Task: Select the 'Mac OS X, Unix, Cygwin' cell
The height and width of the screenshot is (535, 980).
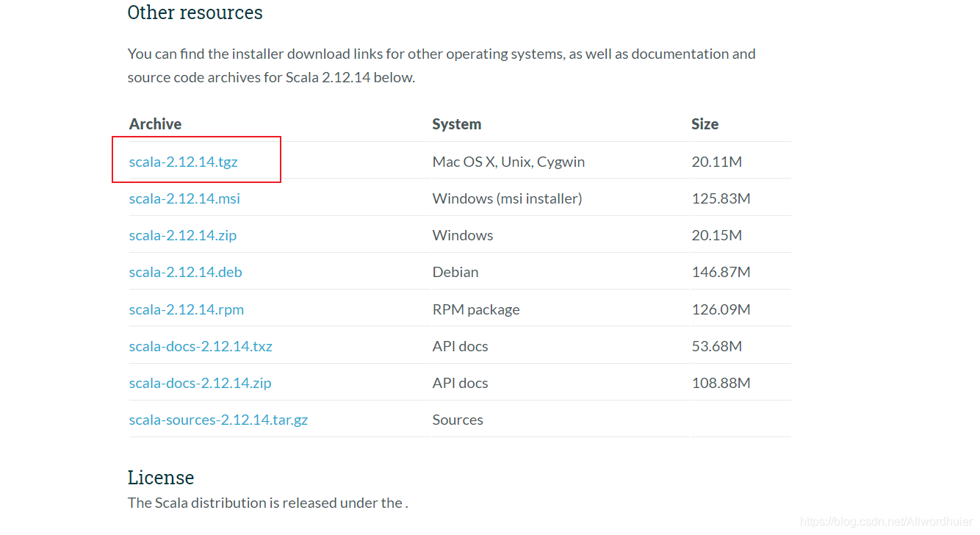Action: [508, 162]
